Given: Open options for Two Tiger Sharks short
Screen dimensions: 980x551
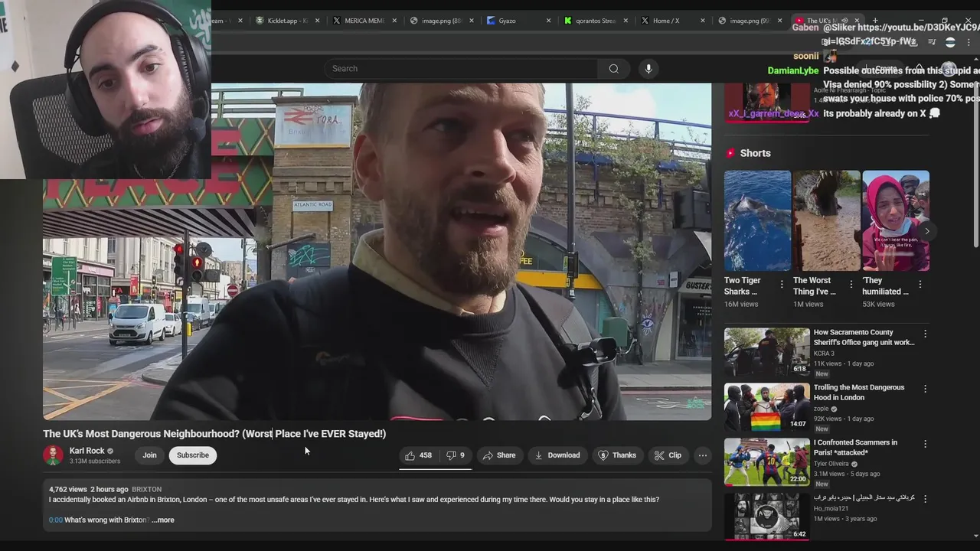Looking at the screenshot, I should pyautogui.click(x=782, y=285).
